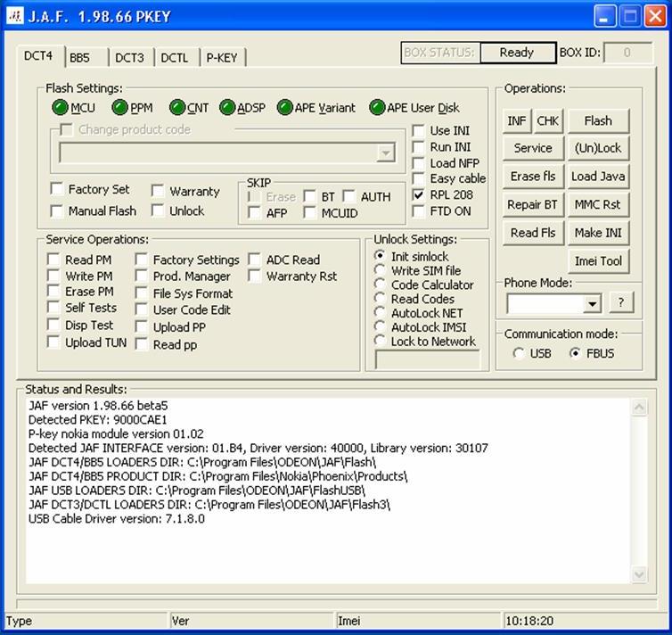The height and width of the screenshot is (635, 672).
Task: Check SKIP AUTH option
Action: click(348, 196)
